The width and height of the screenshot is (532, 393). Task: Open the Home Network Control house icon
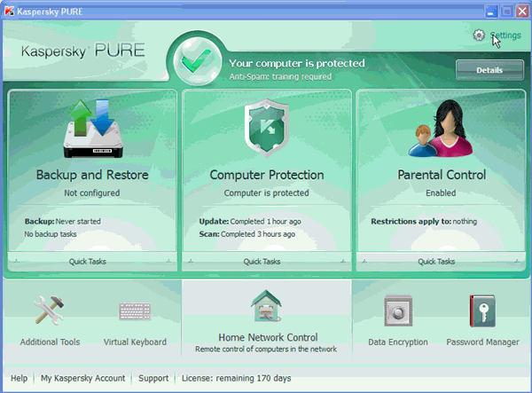pos(266,306)
